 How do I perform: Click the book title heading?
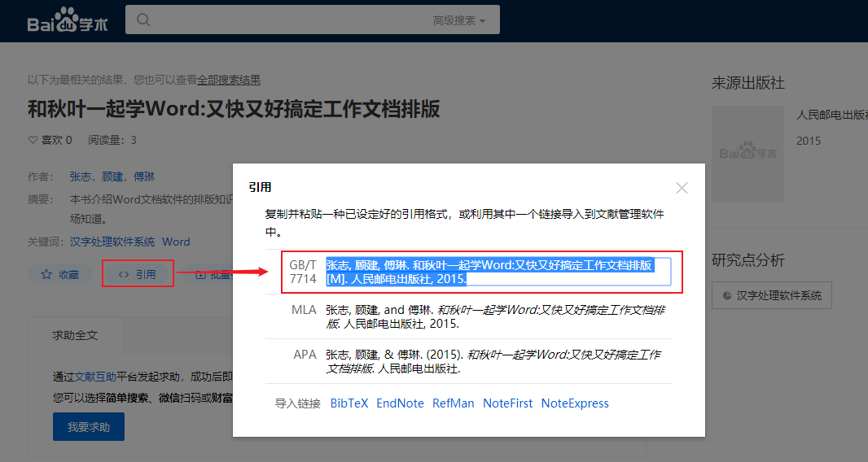coord(234,109)
